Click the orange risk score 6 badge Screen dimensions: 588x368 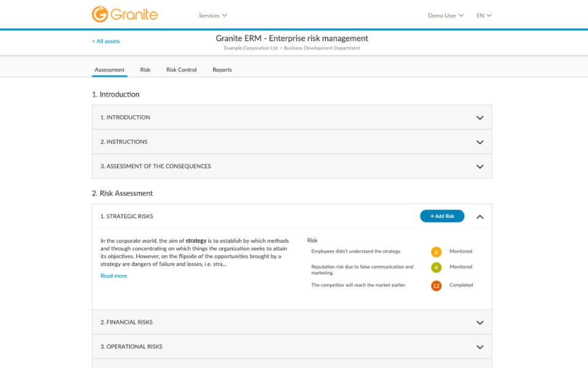tap(436, 252)
